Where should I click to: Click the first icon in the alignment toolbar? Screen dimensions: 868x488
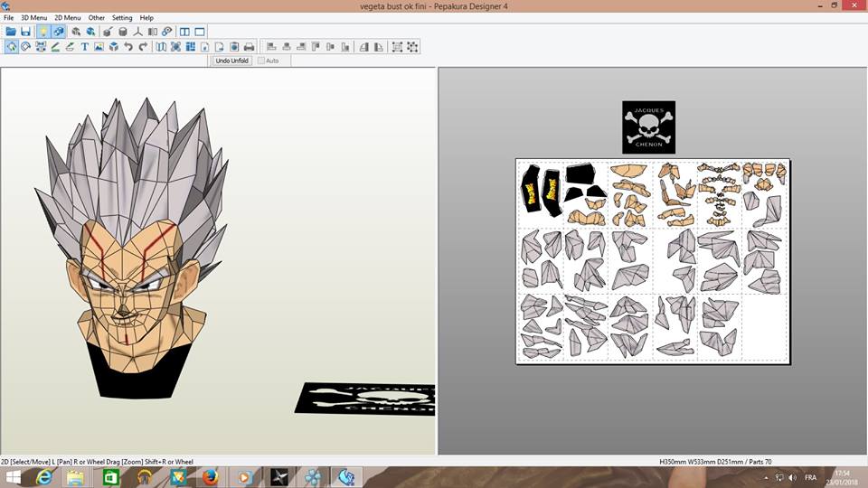click(271, 46)
